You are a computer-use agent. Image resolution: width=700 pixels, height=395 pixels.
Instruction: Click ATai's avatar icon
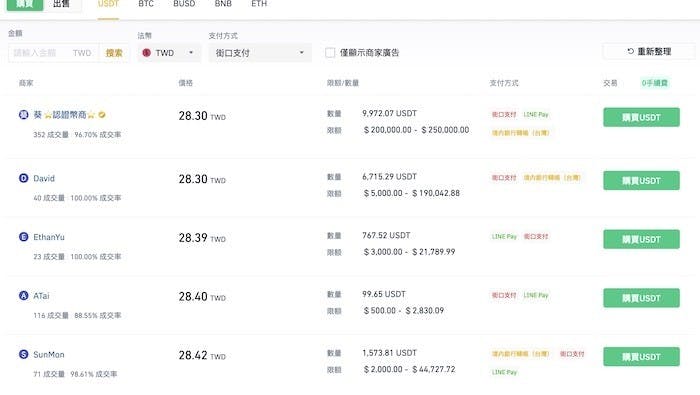point(24,295)
